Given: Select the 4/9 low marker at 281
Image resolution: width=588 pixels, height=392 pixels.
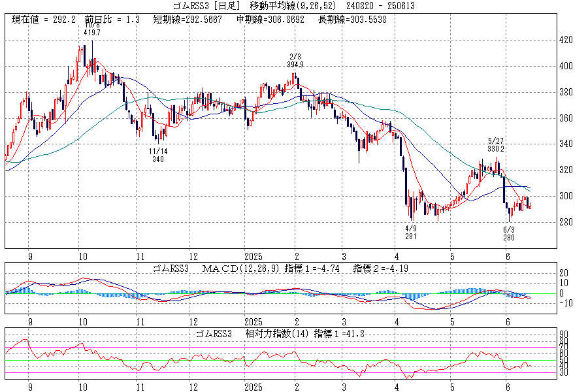Looking at the screenshot, I should tap(411, 233).
